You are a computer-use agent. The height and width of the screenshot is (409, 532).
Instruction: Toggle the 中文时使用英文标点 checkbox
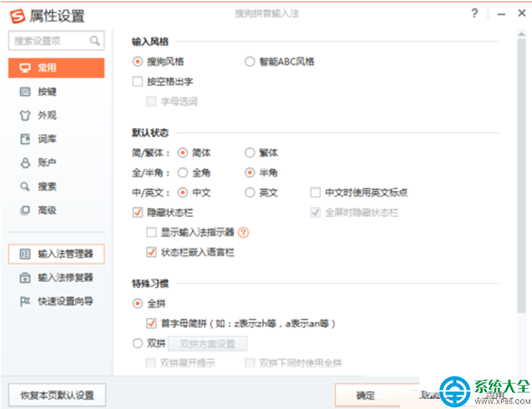(316, 193)
